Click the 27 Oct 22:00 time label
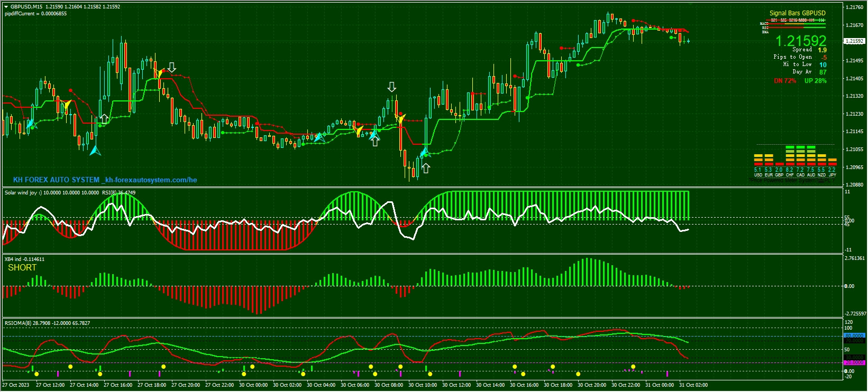 220,385
